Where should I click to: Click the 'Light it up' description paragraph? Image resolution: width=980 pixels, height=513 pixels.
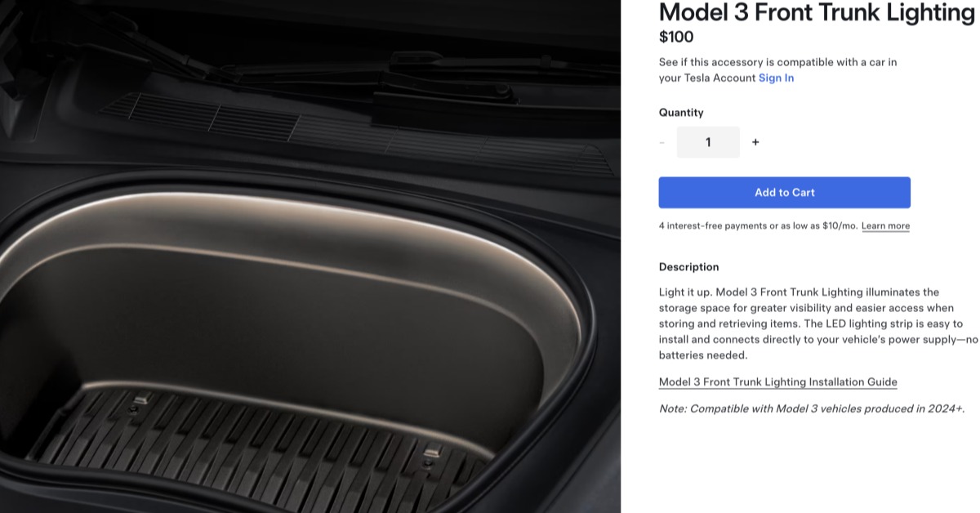tap(817, 323)
